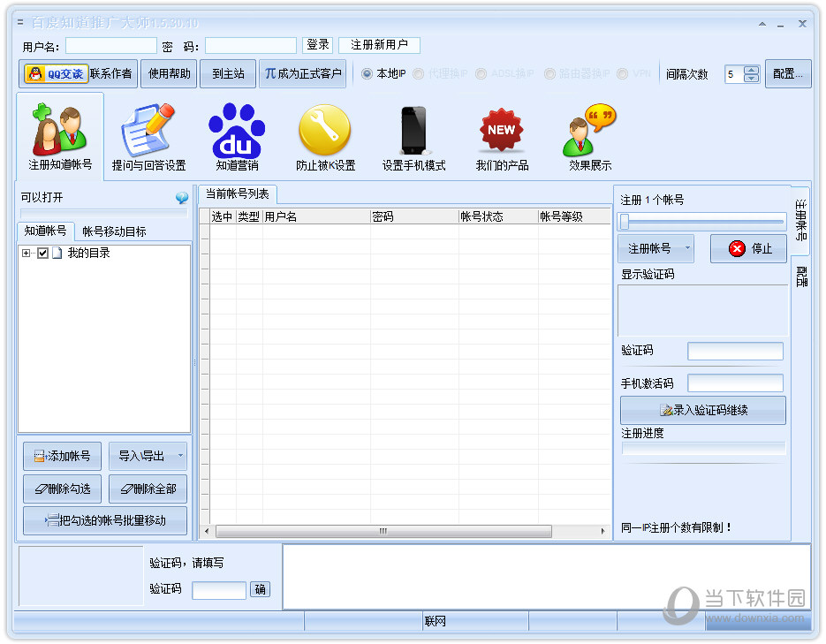This screenshot has height=644, width=826.
Task: Focus the right panel 验证码 field
Action: [735, 352]
